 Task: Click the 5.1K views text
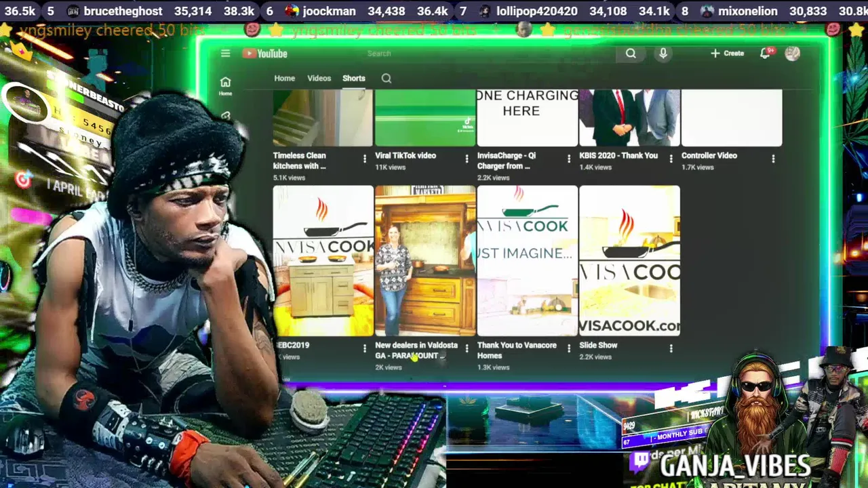pos(289,178)
